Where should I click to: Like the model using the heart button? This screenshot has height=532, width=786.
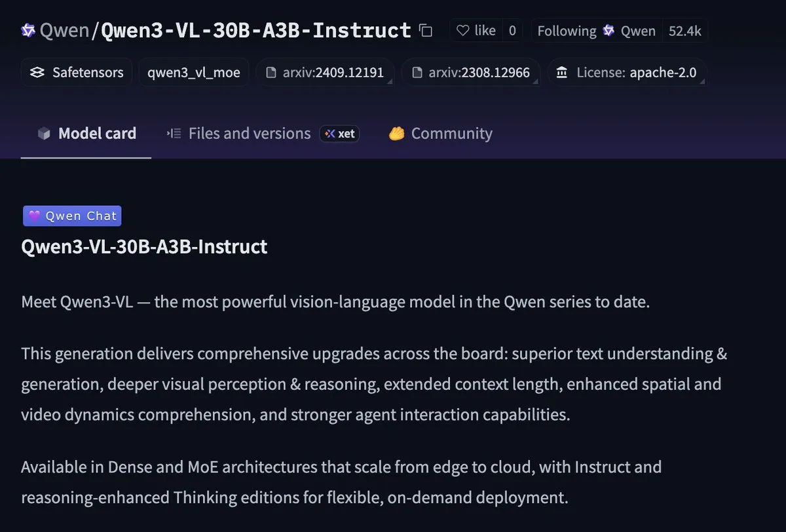tap(476, 31)
